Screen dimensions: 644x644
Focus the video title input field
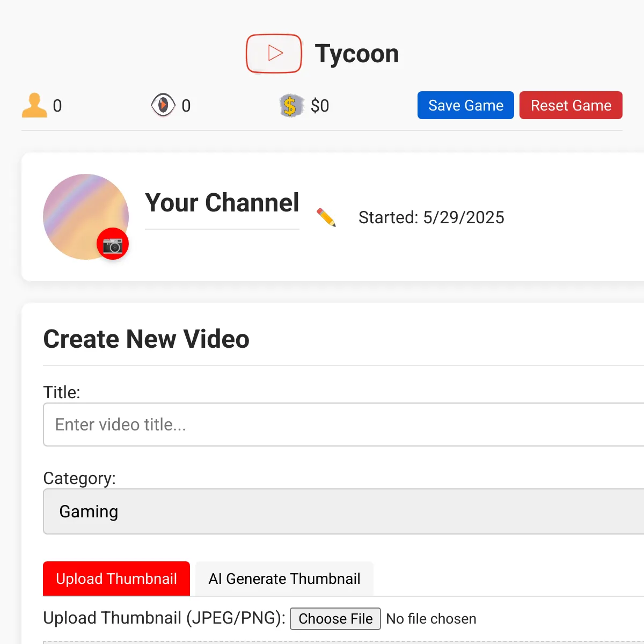(x=343, y=425)
